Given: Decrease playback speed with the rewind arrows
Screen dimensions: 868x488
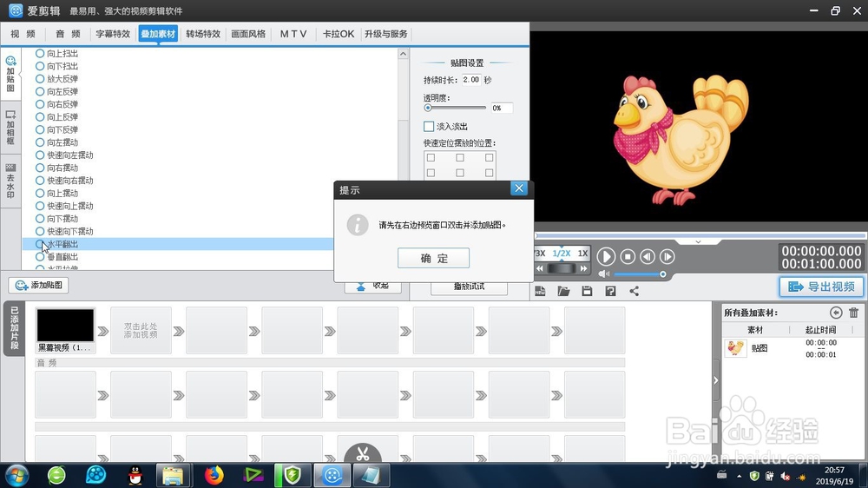Looking at the screenshot, I should (540, 268).
